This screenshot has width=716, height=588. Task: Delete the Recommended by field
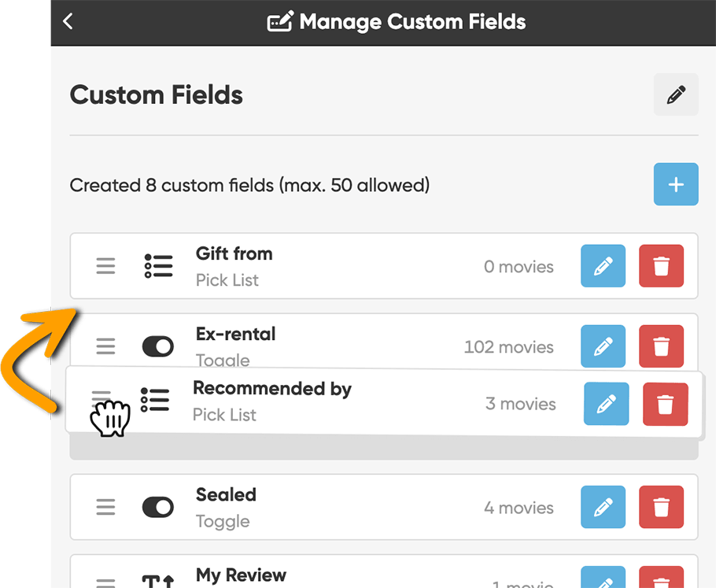pyautogui.click(x=665, y=404)
